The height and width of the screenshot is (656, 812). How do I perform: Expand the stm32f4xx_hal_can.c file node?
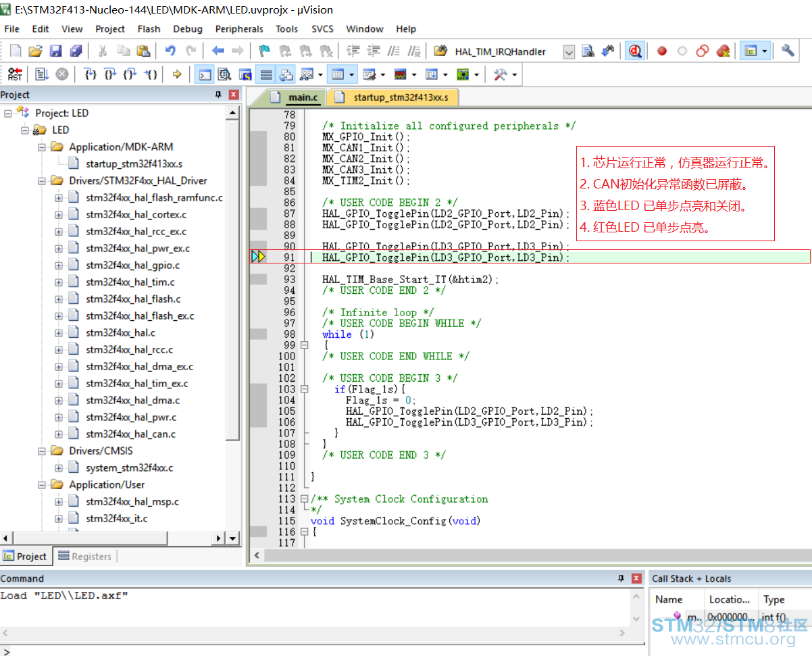[59, 434]
